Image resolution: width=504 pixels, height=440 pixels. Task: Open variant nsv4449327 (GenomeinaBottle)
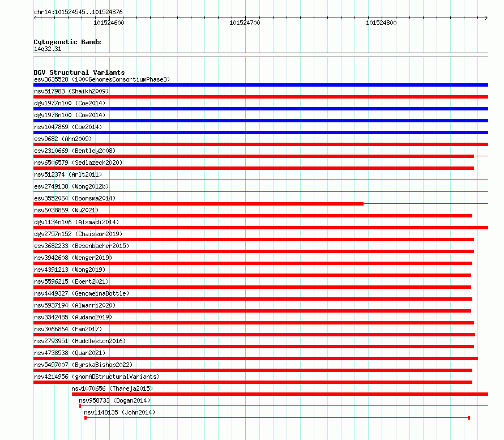(82, 293)
